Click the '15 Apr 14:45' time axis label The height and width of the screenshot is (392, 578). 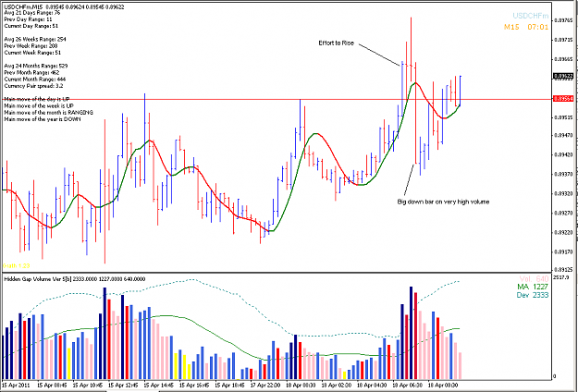pos(158,385)
